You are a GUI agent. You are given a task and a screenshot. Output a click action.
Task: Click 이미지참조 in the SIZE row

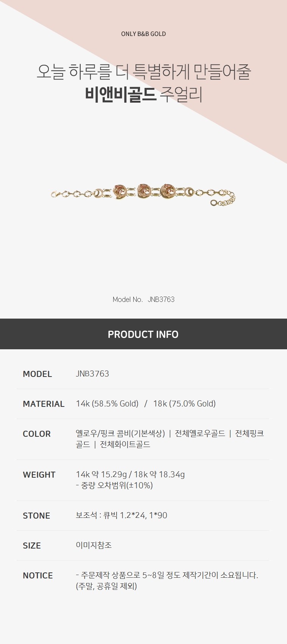[94, 545]
